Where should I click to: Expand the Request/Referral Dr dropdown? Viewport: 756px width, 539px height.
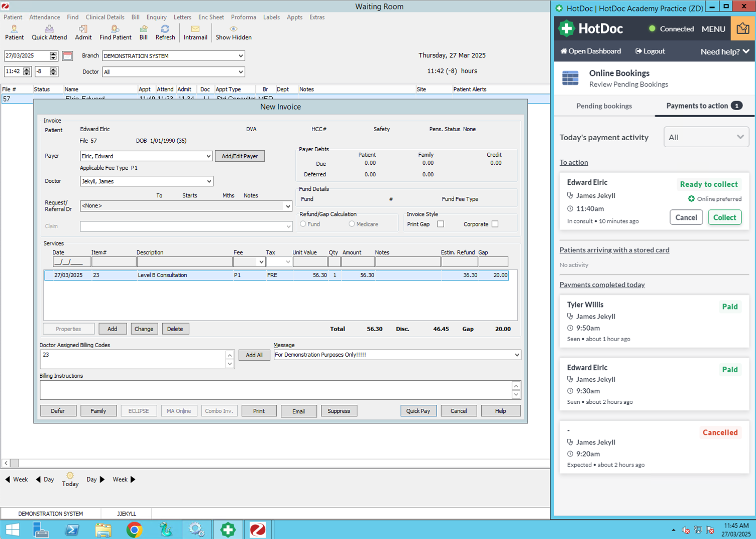pos(287,206)
